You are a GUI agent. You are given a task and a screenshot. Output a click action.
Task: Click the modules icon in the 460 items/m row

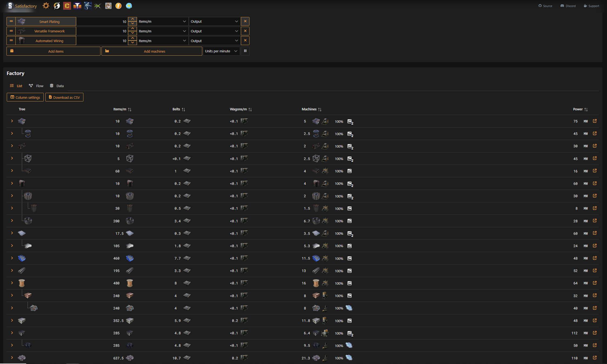(349, 258)
